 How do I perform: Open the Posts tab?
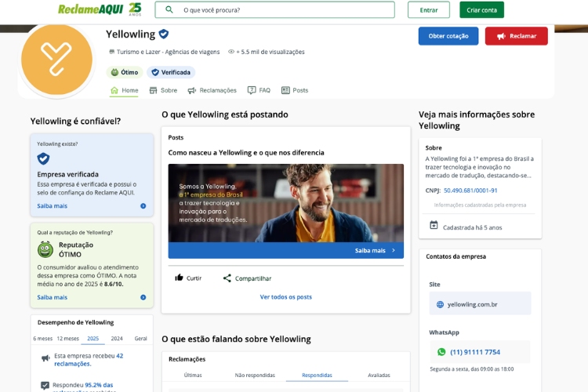(x=295, y=90)
